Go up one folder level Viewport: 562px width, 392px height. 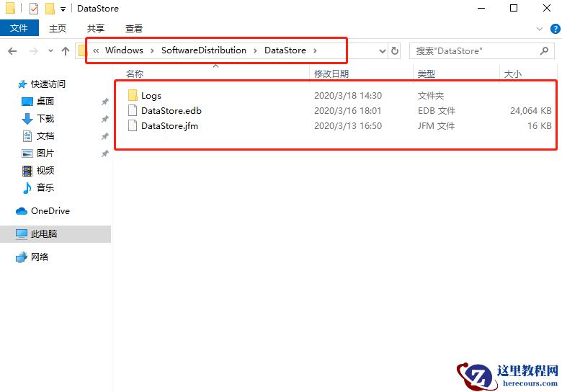(x=66, y=51)
